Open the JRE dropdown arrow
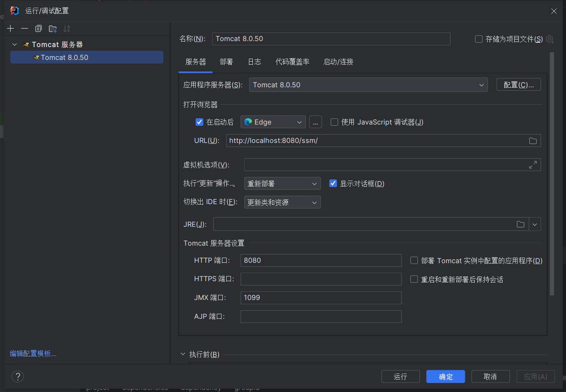The image size is (566, 392). coord(535,224)
